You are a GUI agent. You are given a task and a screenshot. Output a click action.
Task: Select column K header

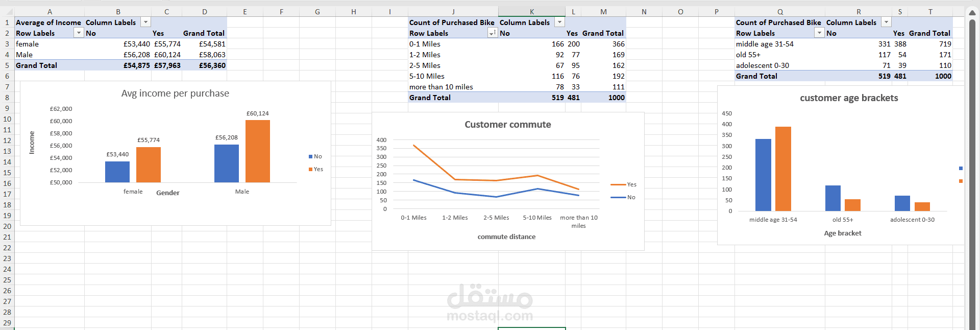[531, 11]
